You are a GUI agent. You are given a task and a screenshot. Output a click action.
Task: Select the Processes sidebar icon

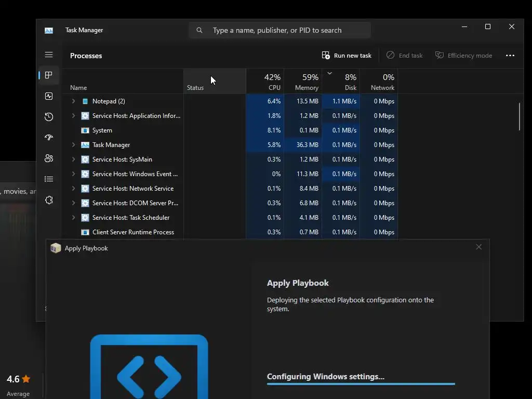[49, 75]
